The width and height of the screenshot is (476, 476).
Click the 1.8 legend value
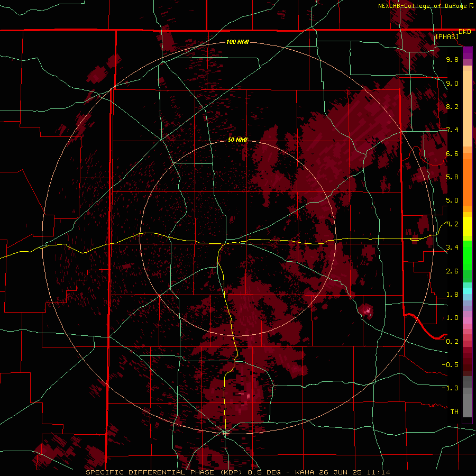click(x=452, y=295)
